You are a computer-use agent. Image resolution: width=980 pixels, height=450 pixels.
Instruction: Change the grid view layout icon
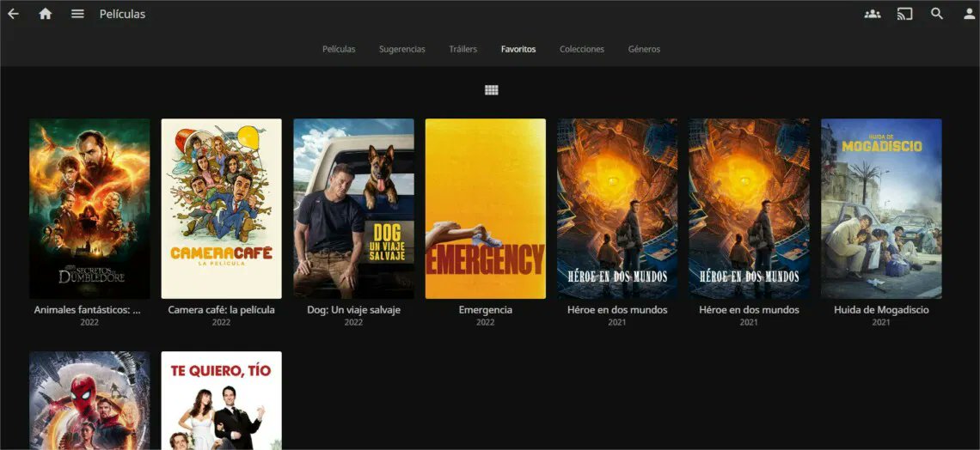point(491,90)
